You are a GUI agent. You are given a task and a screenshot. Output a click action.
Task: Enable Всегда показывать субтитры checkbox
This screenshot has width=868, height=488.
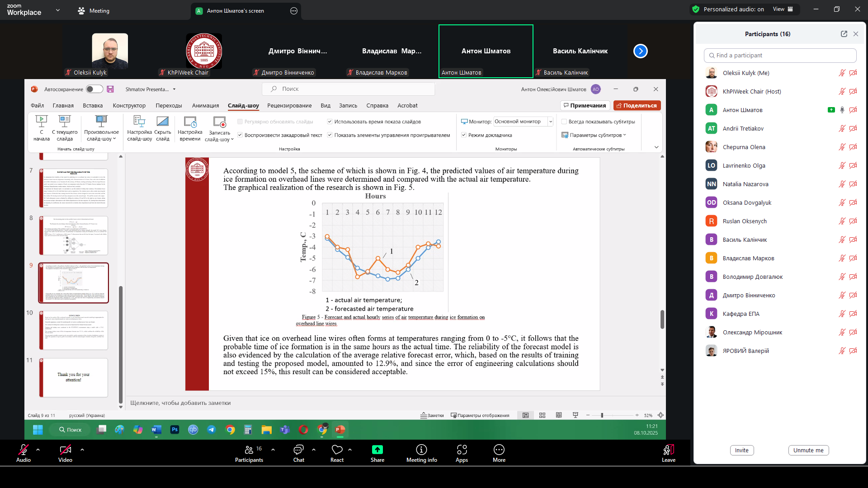click(x=564, y=122)
